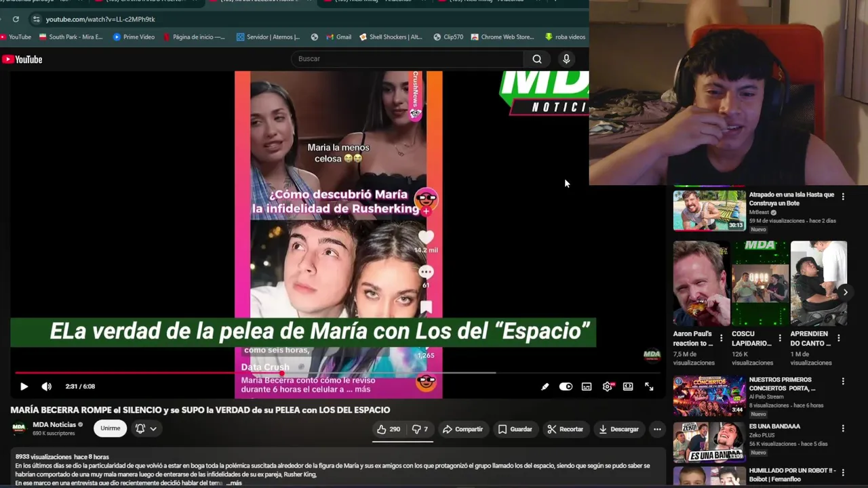Toggle subtitles with the captions icon
Screen dimensions: 868x488
(587, 386)
